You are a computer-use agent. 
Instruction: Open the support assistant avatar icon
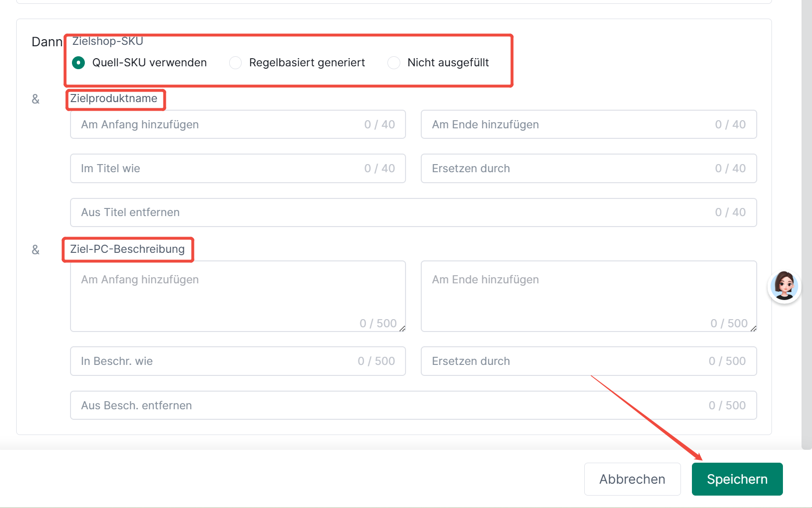click(784, 286)
